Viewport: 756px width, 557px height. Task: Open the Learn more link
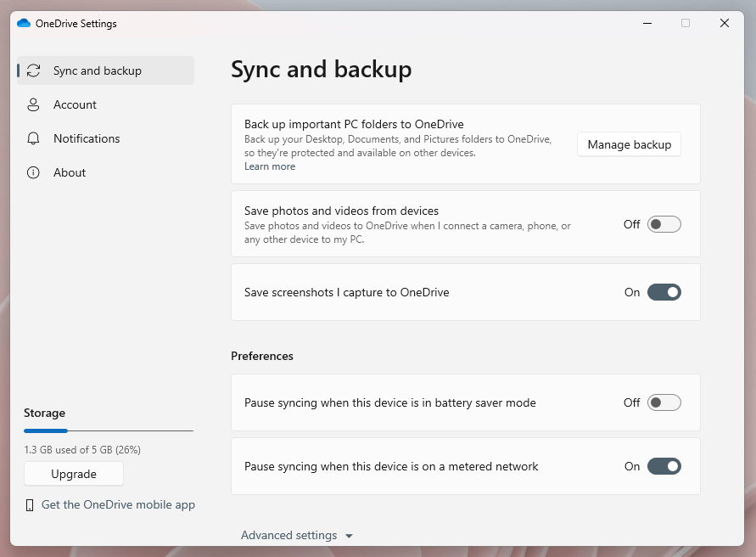pyautogui.click(x=269, y=166)
